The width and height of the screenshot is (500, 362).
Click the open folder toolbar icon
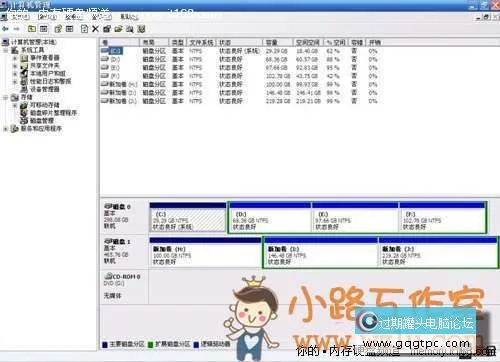pyautogui.click(x=118, y=29)
